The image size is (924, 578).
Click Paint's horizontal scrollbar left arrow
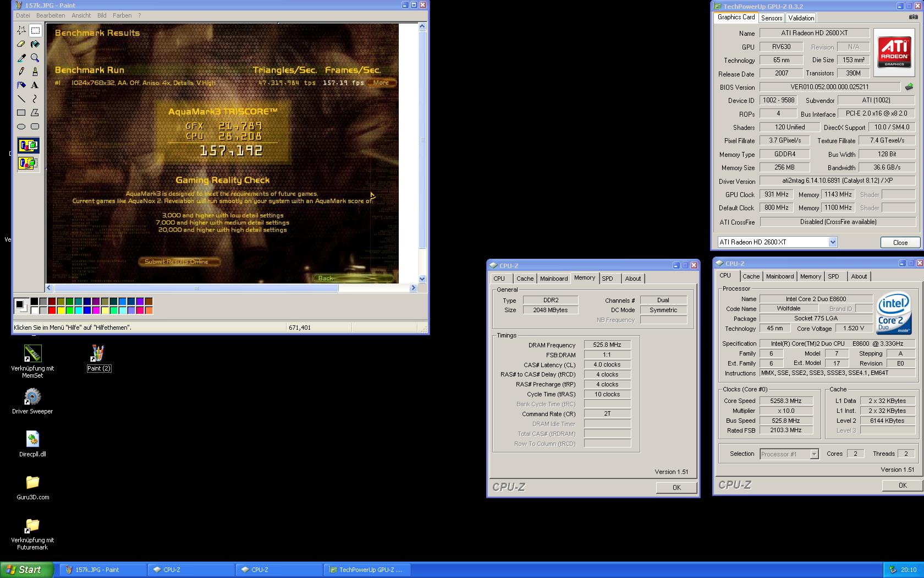point(49,288)
